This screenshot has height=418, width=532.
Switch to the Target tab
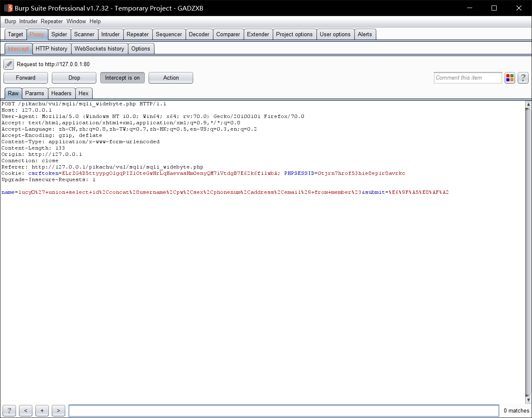[16, 35]
